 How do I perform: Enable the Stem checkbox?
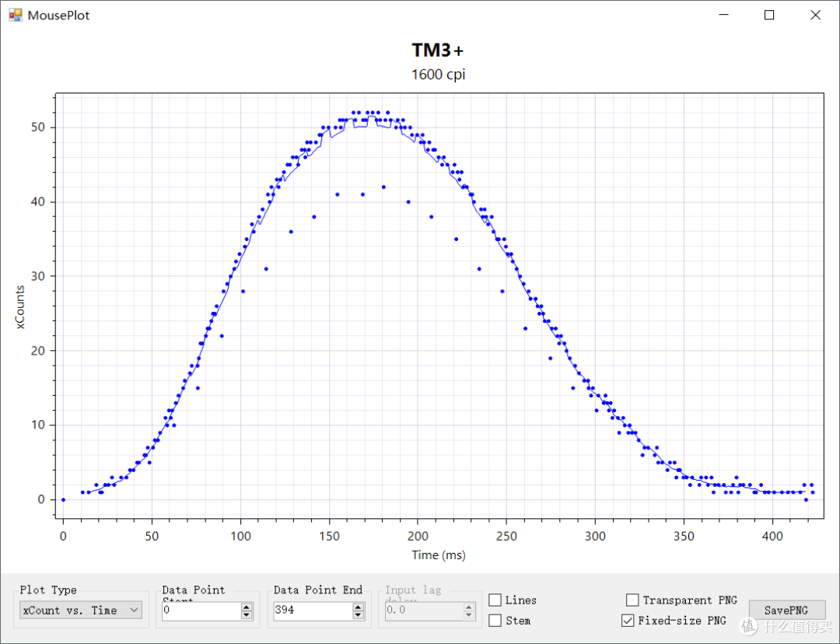point(495,621)
